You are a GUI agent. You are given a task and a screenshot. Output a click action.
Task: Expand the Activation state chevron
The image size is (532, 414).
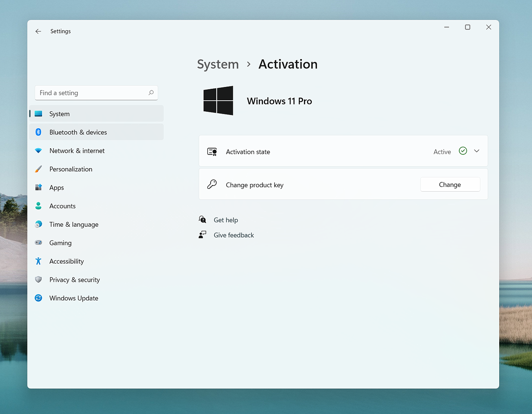pyautogui.click(x=477, y=151)
